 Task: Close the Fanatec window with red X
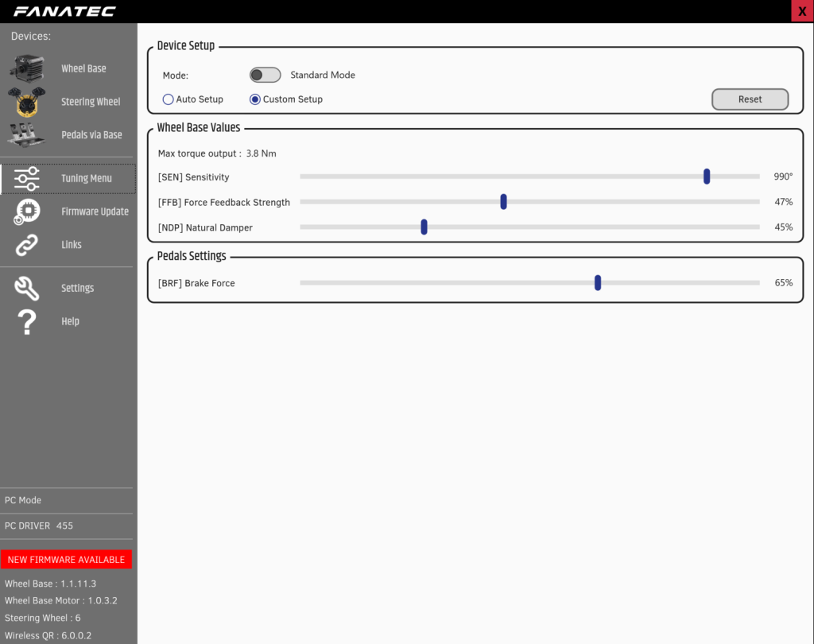pyautogui.click(x=802, y=11)
